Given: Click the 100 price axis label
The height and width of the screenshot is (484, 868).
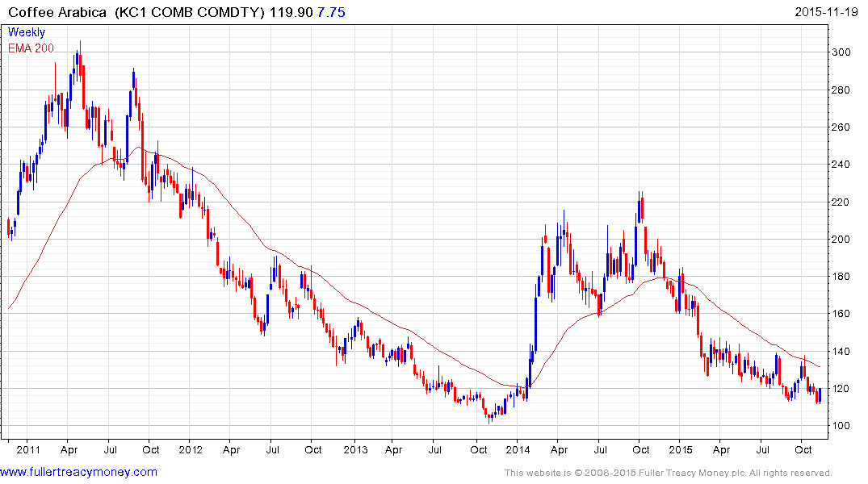Looking at the screenshot, I should tap(841, 425).
